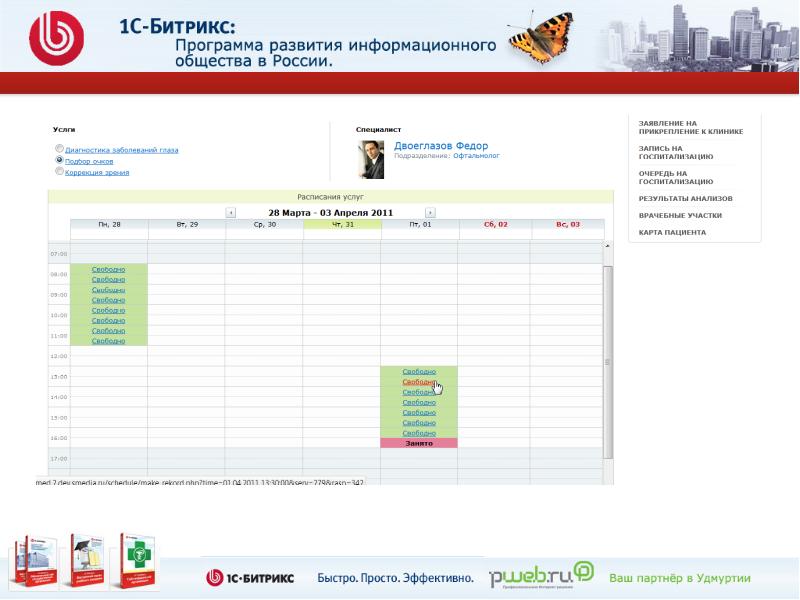
Task: Select 'Диагностика заболеваний глаза' radio button
Action: pyautogui.click(x=60, y=149)
